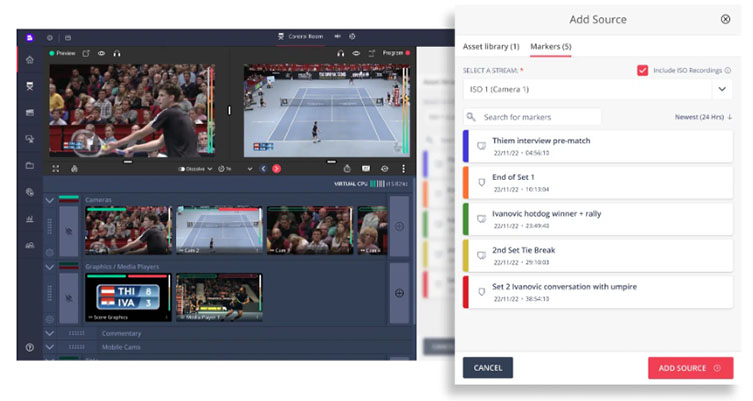Switch to Asset library tab
753x401 pixels.
pyautogui.click(x=491, y=47)
